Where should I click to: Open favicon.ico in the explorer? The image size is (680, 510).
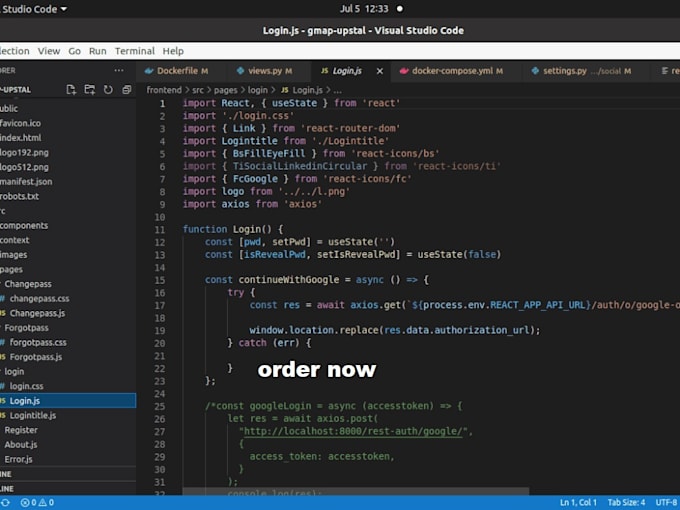(x=20, y=123)
